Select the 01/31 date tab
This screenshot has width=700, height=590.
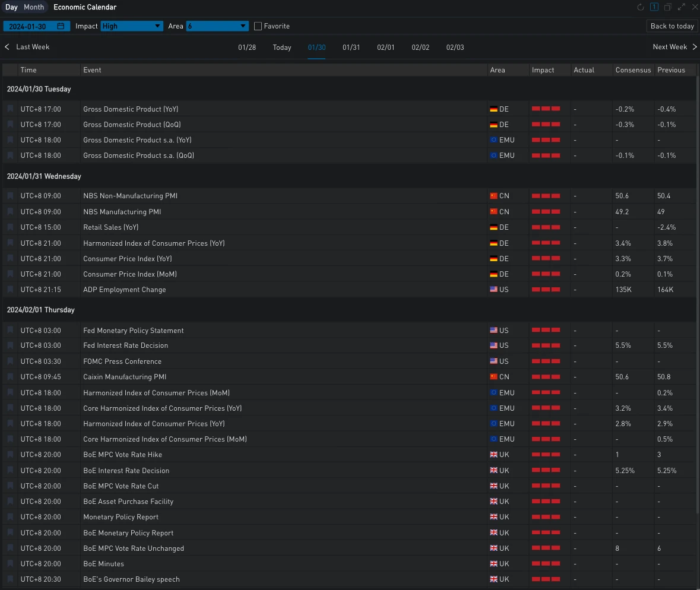[x=351, y=47]
